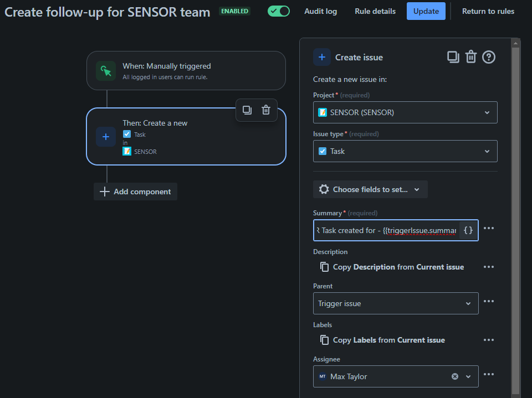Click the ENABLED status badge
The image size is (532, 398).
(235, 11)
